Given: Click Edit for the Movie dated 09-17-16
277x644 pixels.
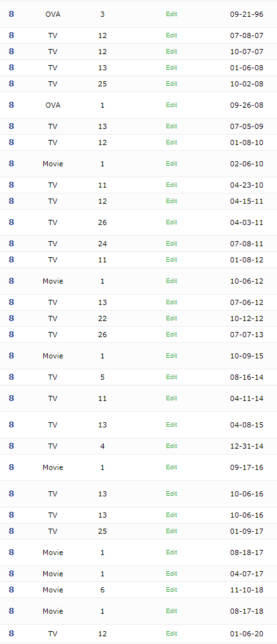Looking at the screenshot, I should tap(171, 467).
